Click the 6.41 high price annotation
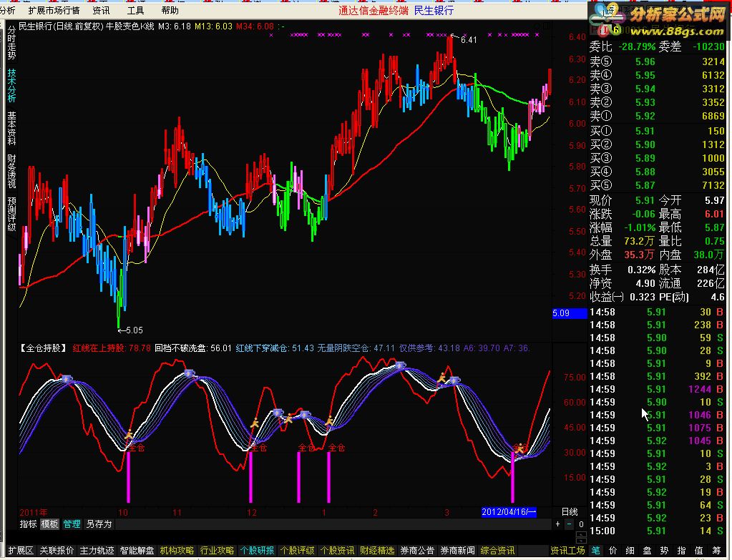This screenshot has height=560, width=732. tap(469, 39)
